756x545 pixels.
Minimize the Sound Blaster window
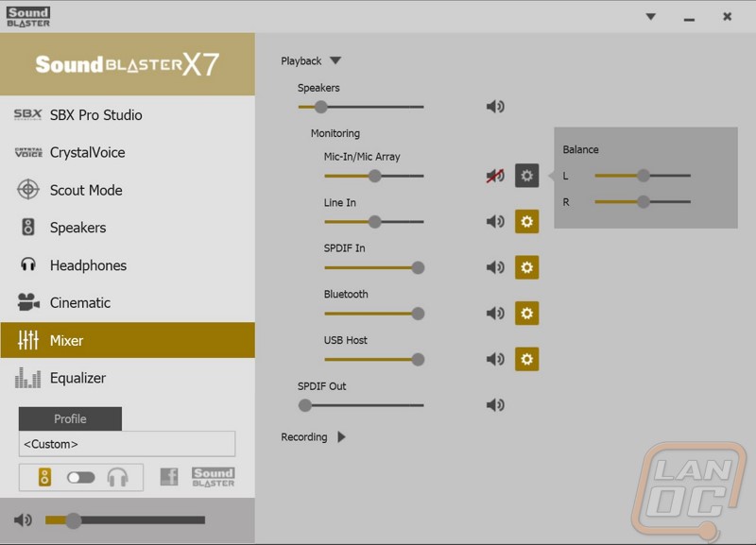coord(689,18)
